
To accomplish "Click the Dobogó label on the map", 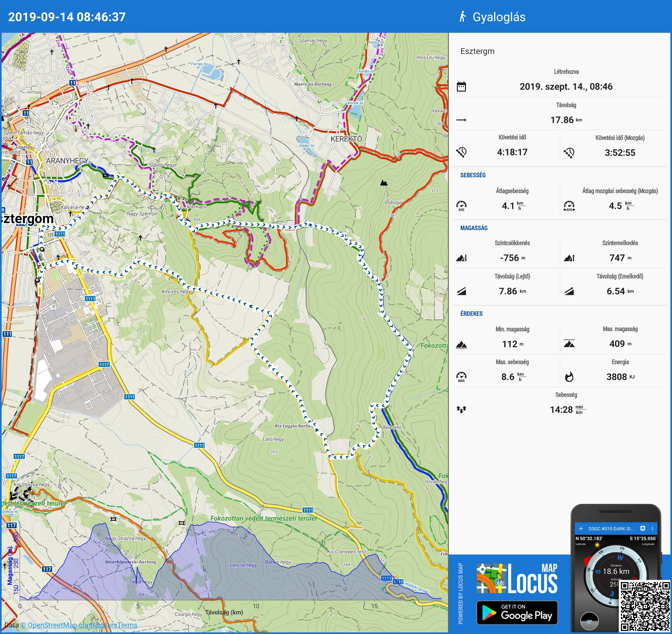I will pos(393,202).
